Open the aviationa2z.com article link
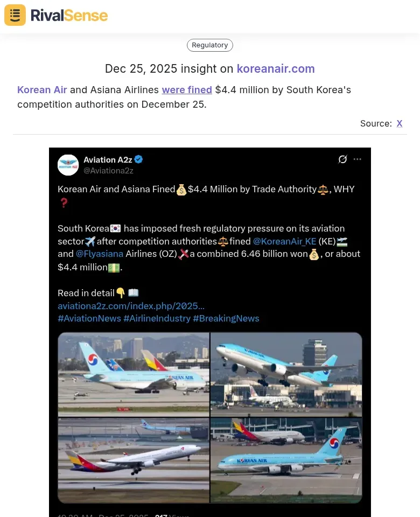This screenshot has width=420, height=517. point(131,306)
